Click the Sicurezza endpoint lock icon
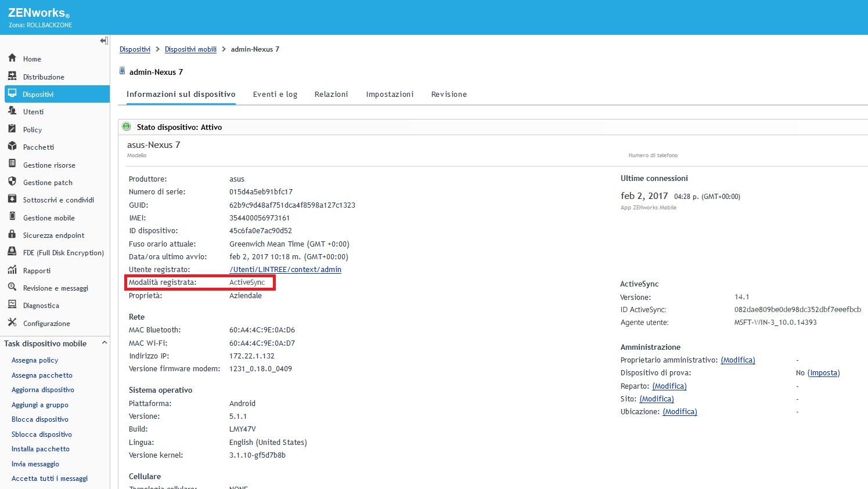The image size is (868, 489). pos(12,234)
